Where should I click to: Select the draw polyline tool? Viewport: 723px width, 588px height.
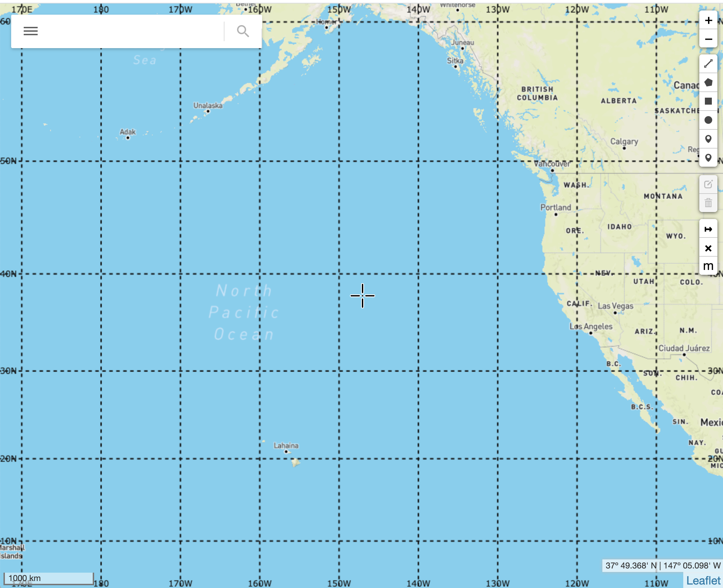(x=708, y=64)
